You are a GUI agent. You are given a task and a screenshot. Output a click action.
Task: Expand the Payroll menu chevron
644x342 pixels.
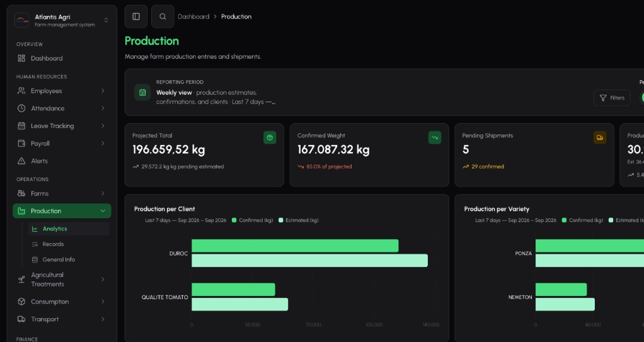tap(103, 143)
